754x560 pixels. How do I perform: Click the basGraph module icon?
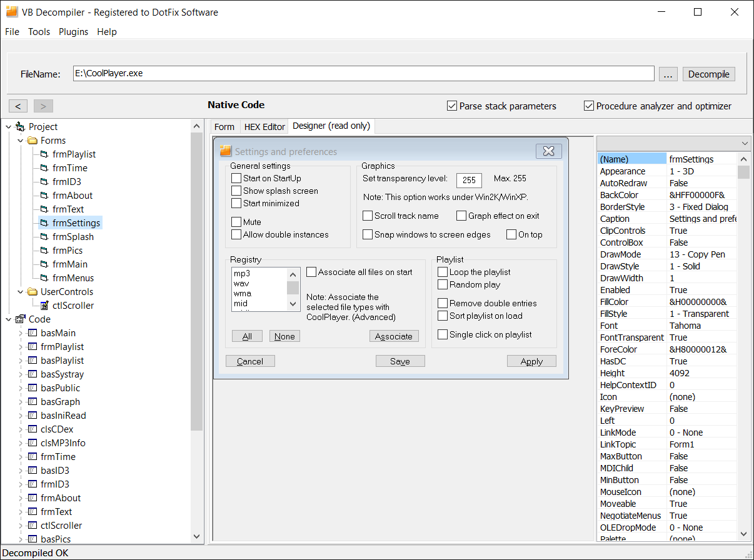tap(33, 402)
